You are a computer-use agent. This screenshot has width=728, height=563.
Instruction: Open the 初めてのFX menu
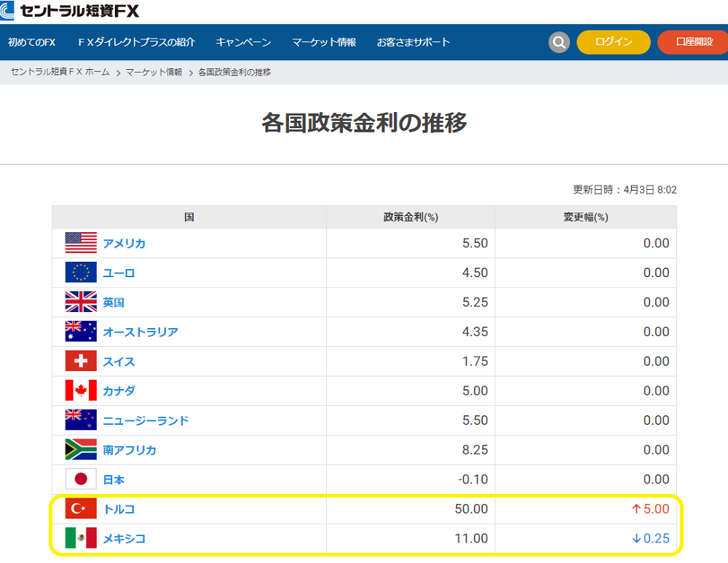31,42
